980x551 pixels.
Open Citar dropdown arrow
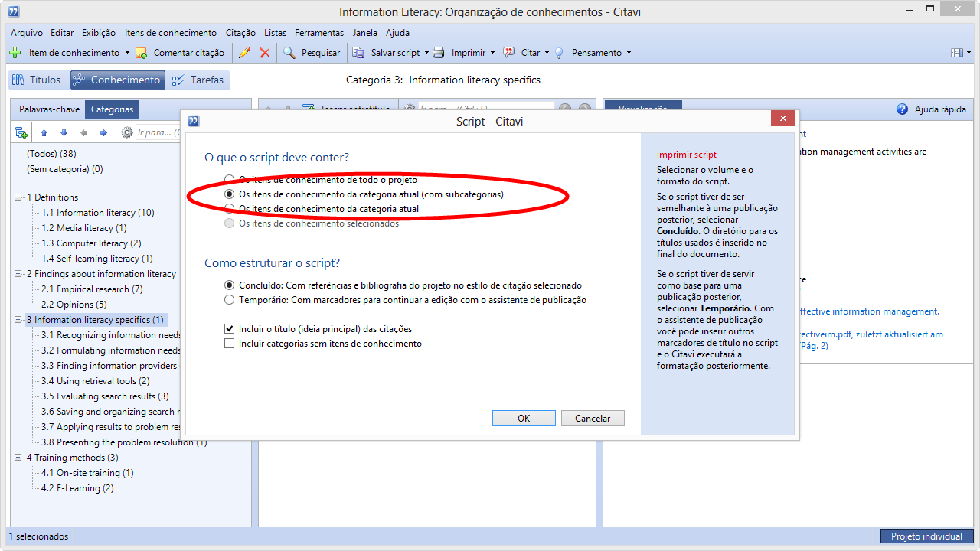tap(547, 53)
